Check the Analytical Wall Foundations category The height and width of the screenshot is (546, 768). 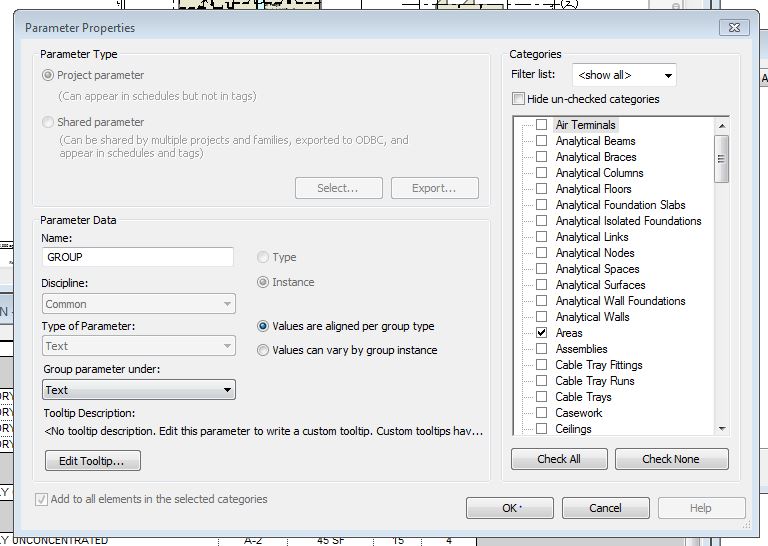point(541,301)
